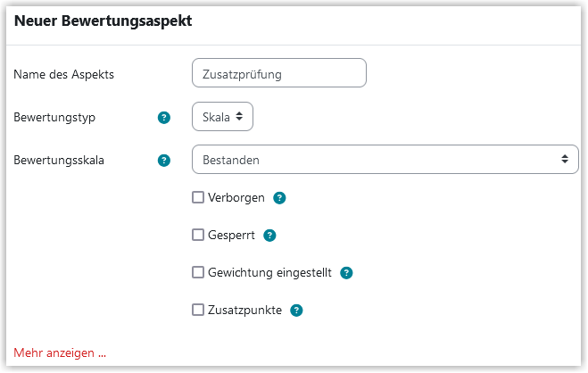Toggle the Zusatzpunkte checkbox
The height and width of the screenshot is (373, 588).
(198, 310)
